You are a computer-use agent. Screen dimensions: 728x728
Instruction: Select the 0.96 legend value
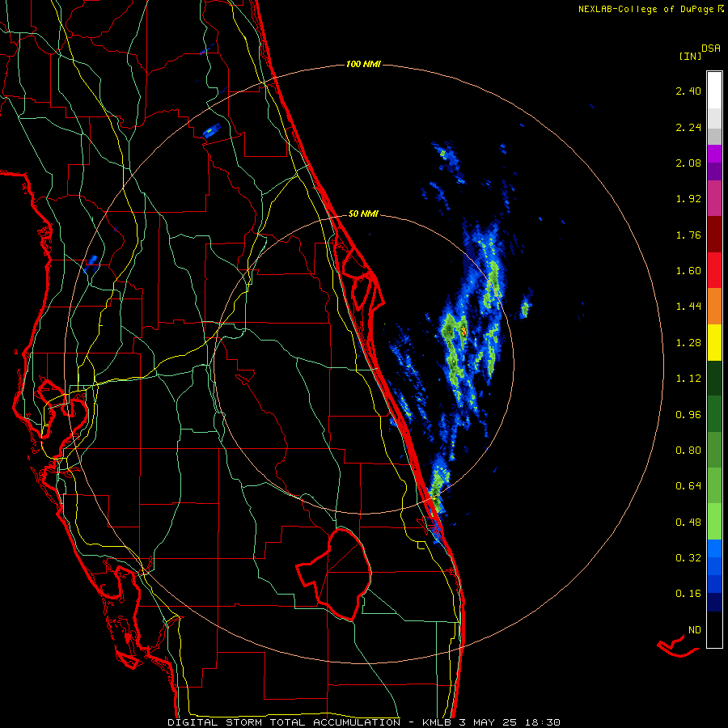tap(688, 415)
